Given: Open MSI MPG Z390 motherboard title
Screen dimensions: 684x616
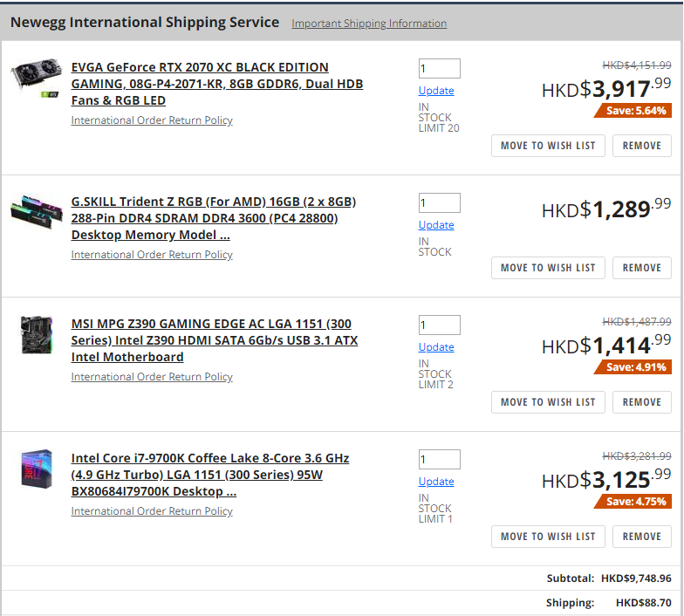Looking at the screenshot, I should (215, 340).
